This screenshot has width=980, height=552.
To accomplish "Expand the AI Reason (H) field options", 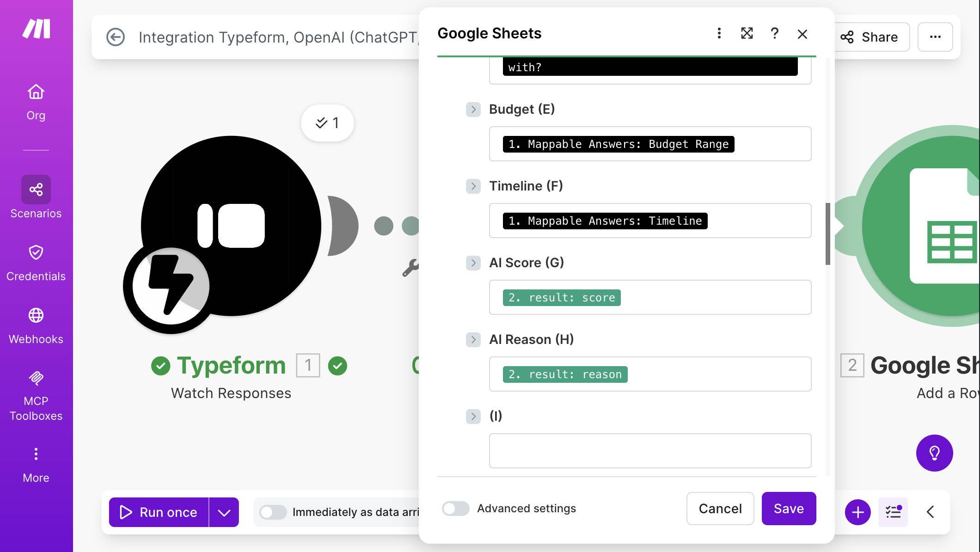I will click(x=473, y=340).
